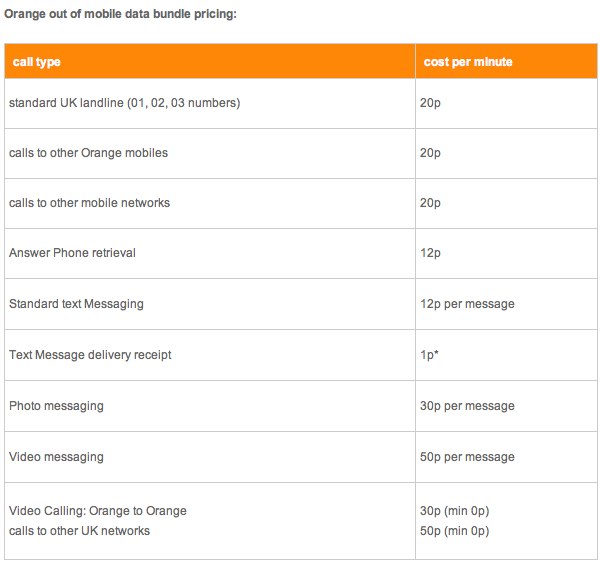Click the "call type" column header
This screenshot has width=600, height=563.
pos(37,62)
